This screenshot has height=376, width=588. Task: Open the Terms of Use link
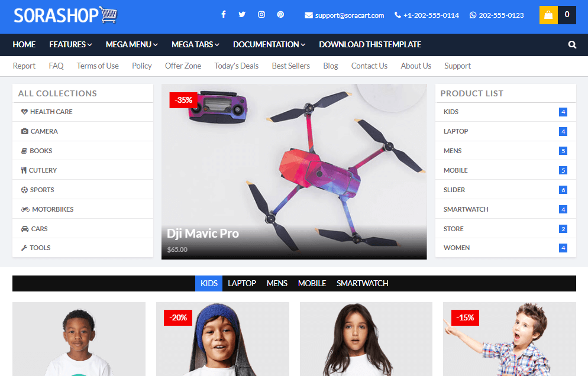coord(98,66)
